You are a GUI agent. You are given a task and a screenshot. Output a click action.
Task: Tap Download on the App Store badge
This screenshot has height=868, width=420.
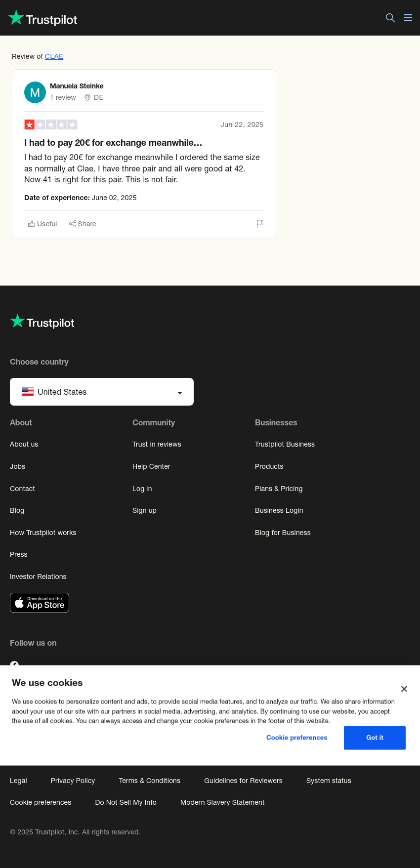[x=40, y=603]
